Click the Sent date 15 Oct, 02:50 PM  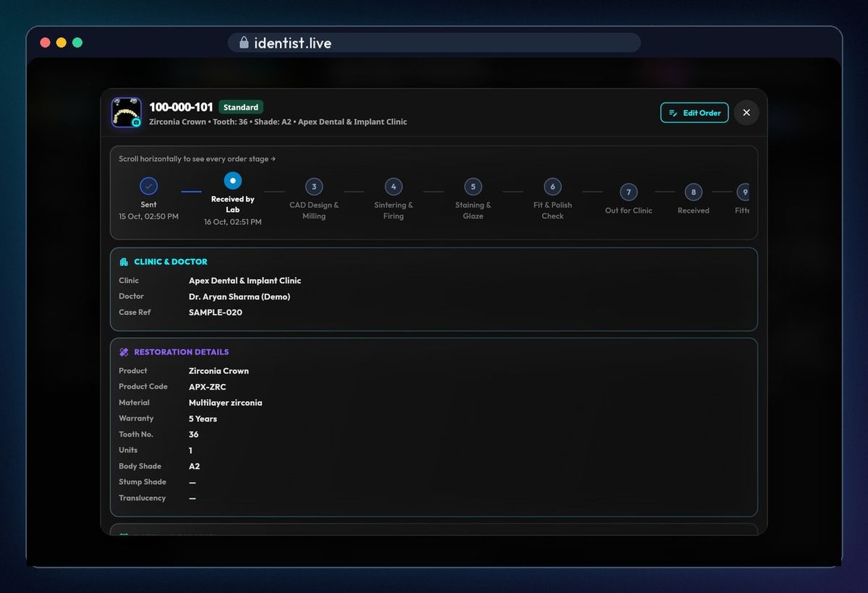[148, 216]
